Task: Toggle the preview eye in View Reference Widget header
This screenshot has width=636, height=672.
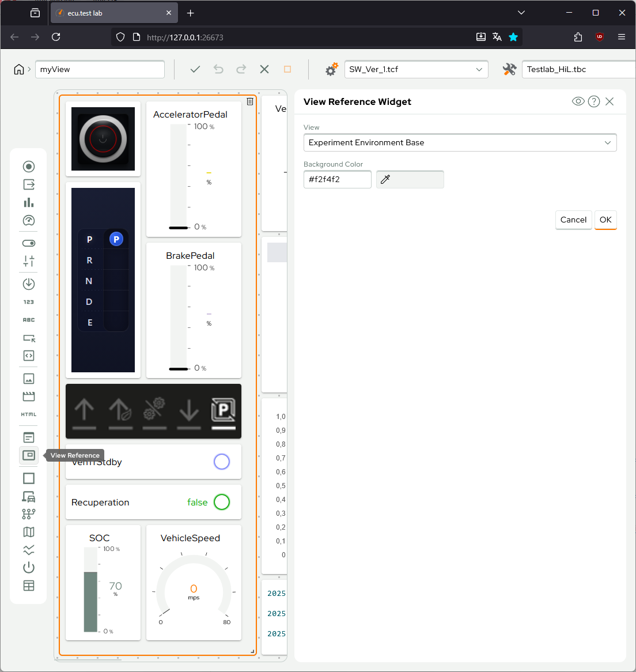Action: (x=578, y=101)
